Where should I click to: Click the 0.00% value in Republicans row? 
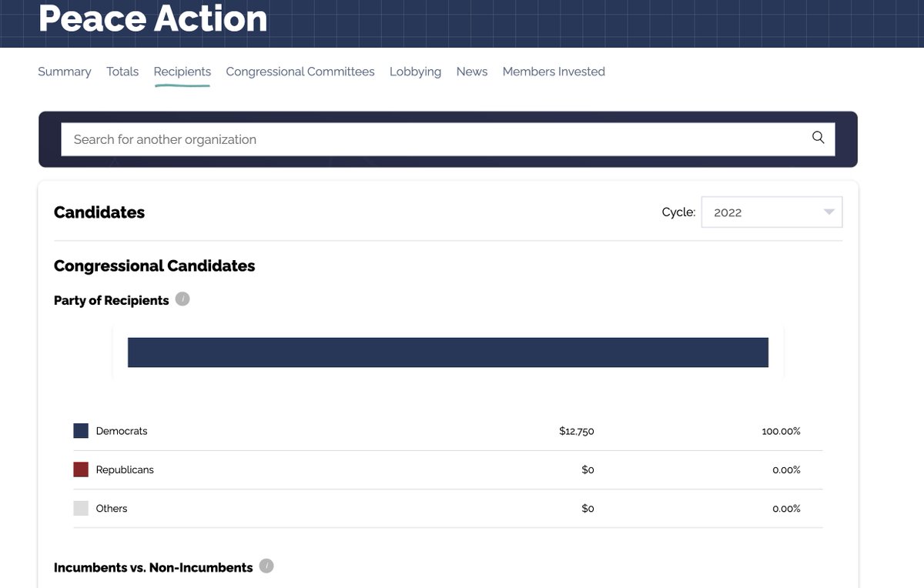786,469
